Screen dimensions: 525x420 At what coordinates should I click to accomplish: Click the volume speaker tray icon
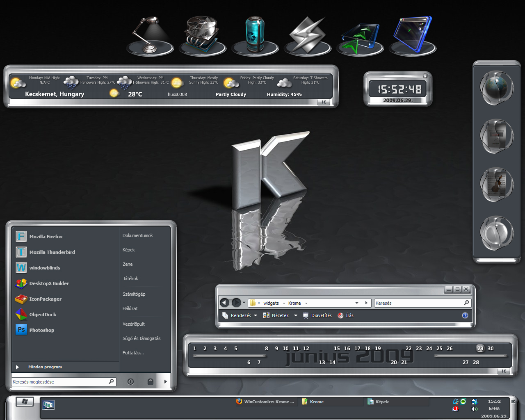pos(475,409)
